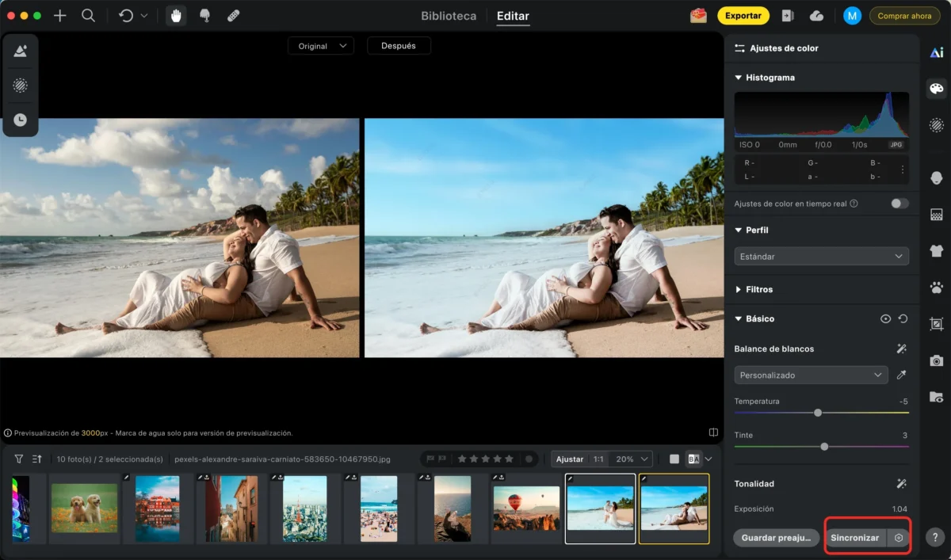Open the Estándar profile dropdown
This screenshot has height=560, width=951.
point(821,256)
